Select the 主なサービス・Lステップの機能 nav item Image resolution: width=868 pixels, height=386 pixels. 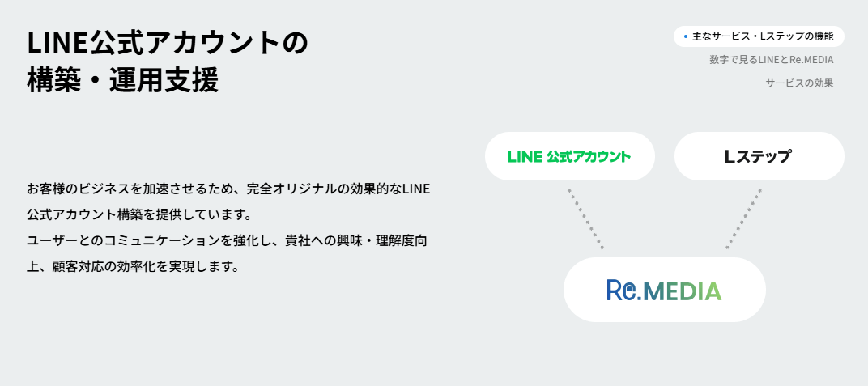click(763, 36)
